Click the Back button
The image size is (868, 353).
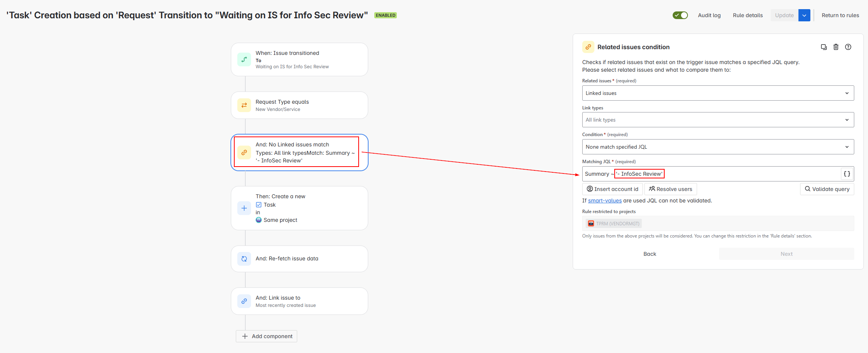(x=650, y=254)
